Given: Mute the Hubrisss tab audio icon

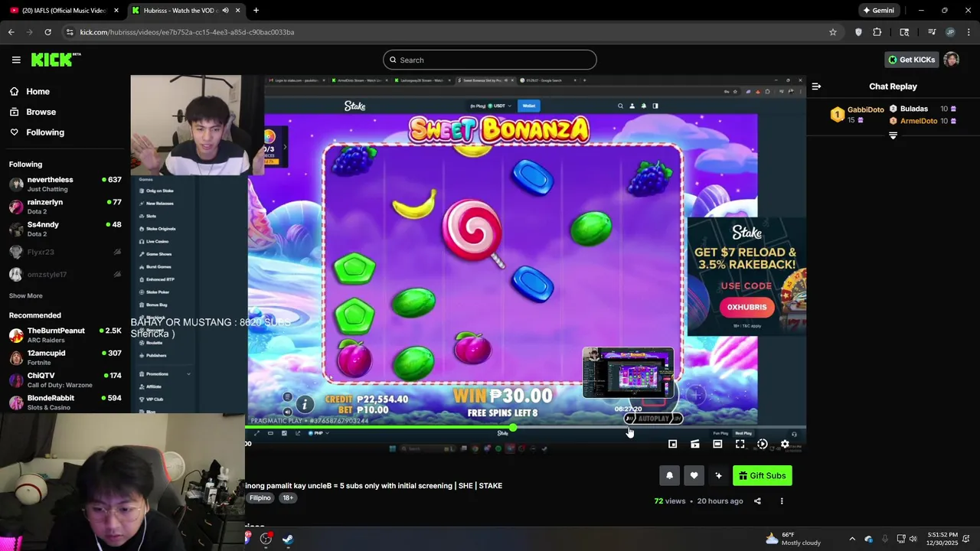Looking at the screenshot, I should tap(225, 11).
